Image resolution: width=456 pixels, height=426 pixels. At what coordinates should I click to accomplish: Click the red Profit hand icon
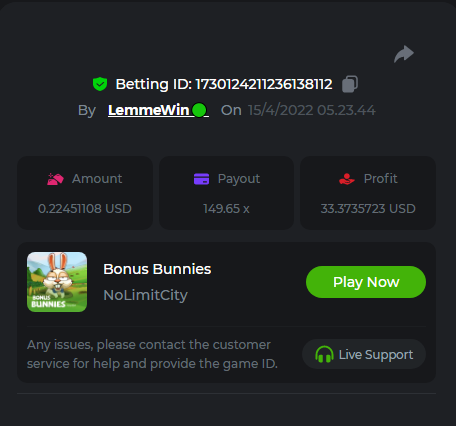[347, 179]
